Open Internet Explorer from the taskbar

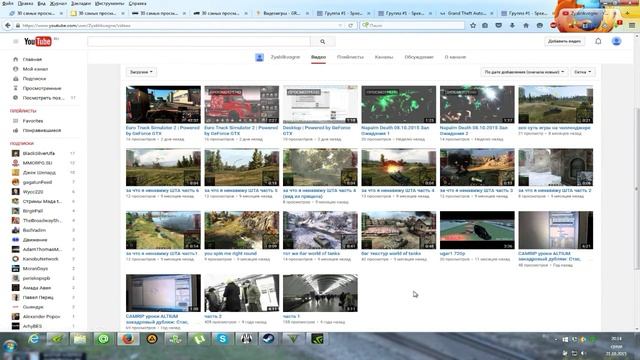(34, 339)
